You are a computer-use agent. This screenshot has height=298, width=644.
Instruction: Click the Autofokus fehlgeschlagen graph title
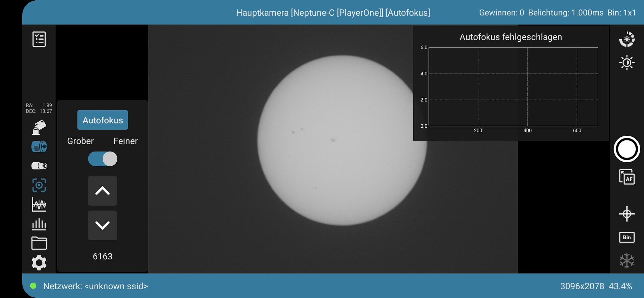(x=511, y=37)
